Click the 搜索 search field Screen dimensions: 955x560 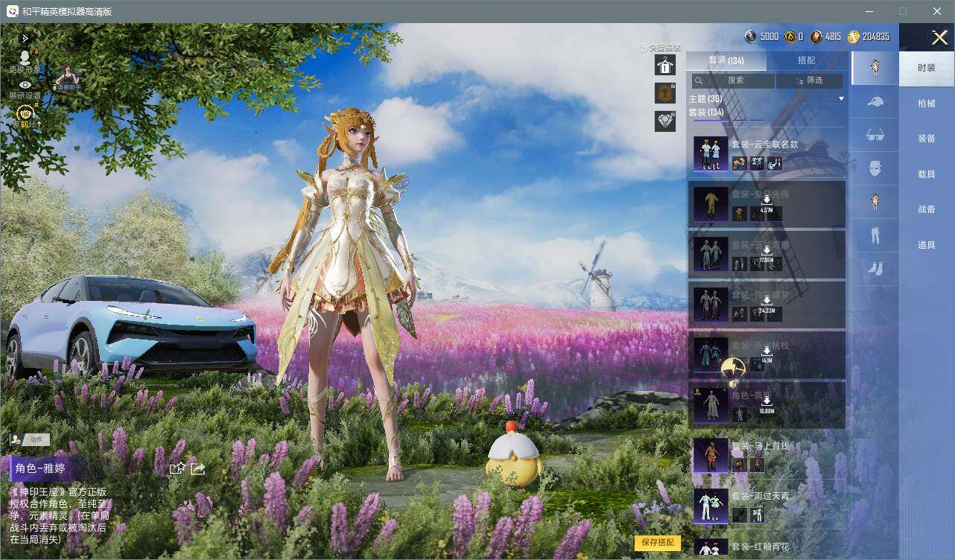(x=733, y=80)
